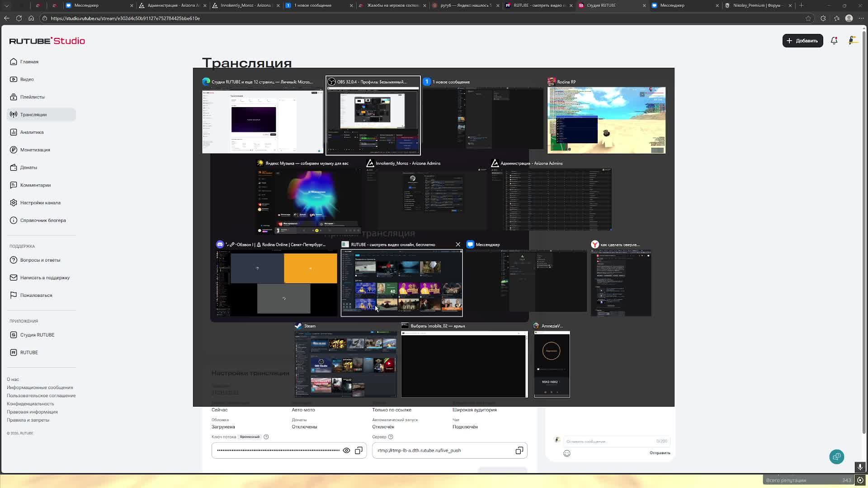Open the user avatar account menu

click(x=853, y=41)
